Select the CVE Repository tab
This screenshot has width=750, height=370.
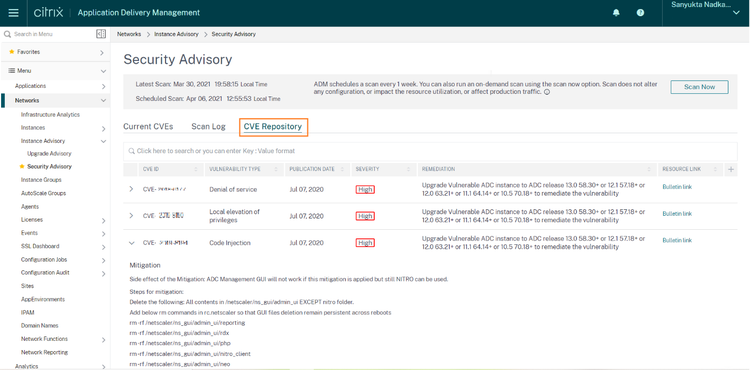273,127
